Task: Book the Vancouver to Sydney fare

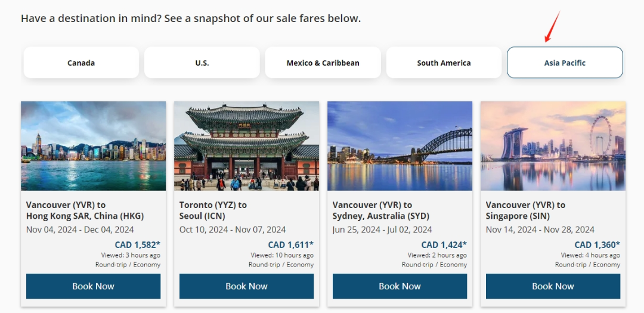Action: 400,286
